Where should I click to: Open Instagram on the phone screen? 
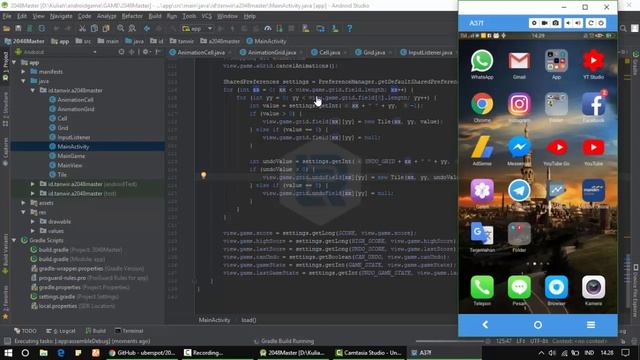(x=519, y=108)
